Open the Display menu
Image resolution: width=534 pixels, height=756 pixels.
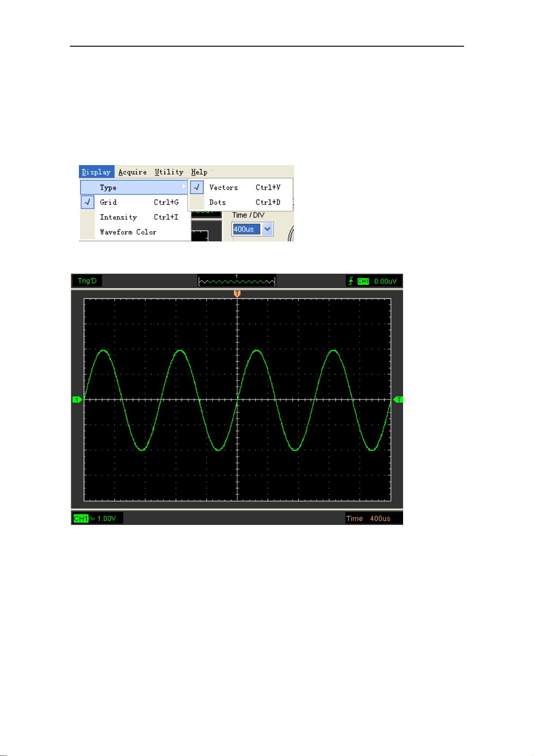point(96,172)
